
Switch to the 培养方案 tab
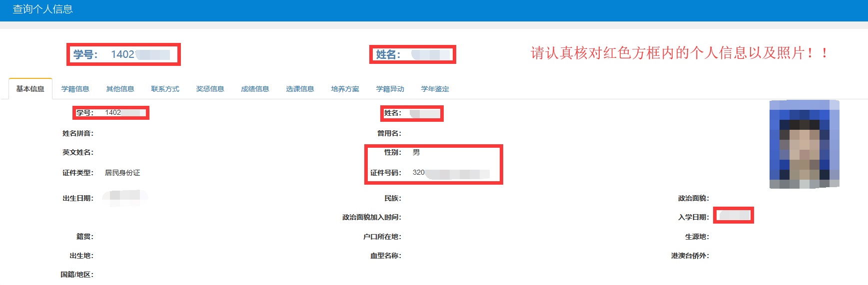(345, 89)
